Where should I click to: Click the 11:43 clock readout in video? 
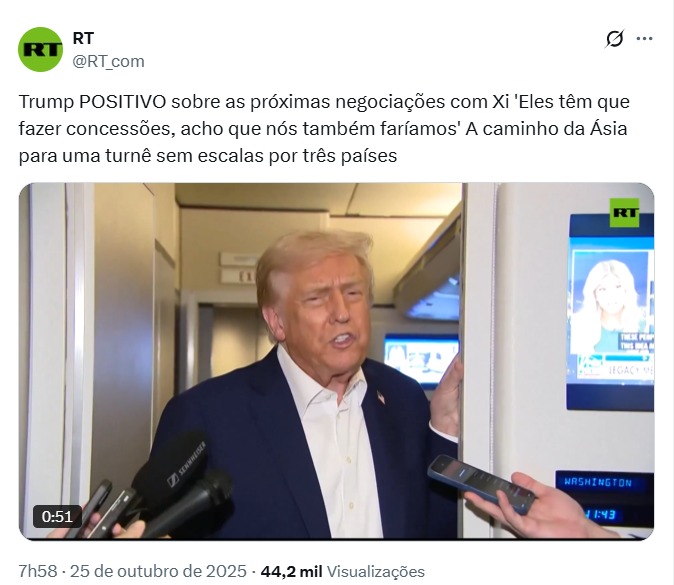tap(601, 515)
